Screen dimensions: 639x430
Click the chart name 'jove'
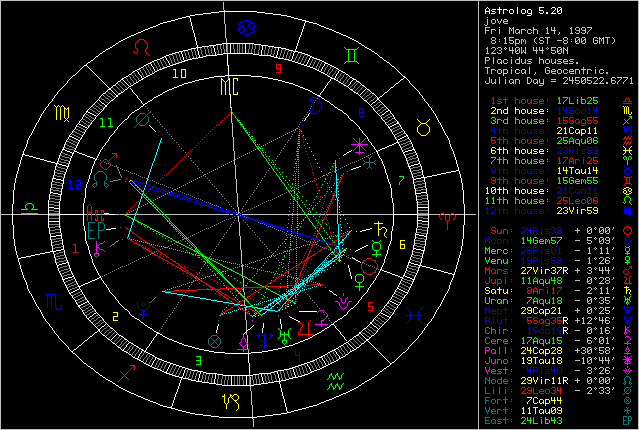(496, 21)
